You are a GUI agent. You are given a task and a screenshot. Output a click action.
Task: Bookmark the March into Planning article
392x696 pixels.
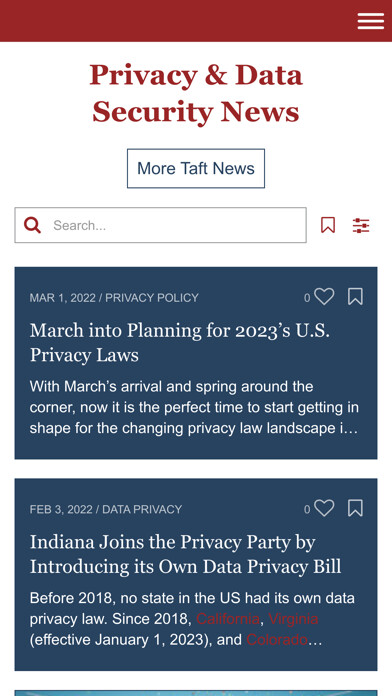click(x=355, y=297)
